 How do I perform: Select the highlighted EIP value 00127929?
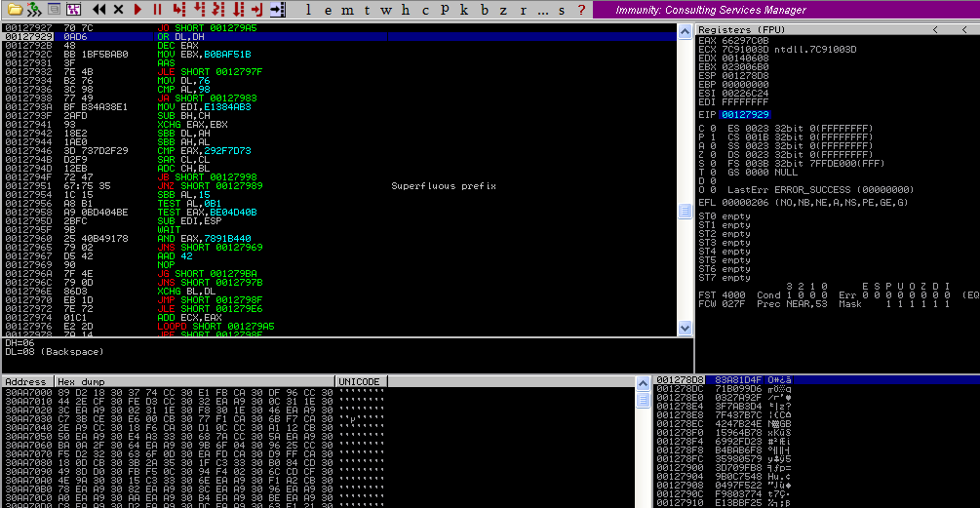pos(750,114)
